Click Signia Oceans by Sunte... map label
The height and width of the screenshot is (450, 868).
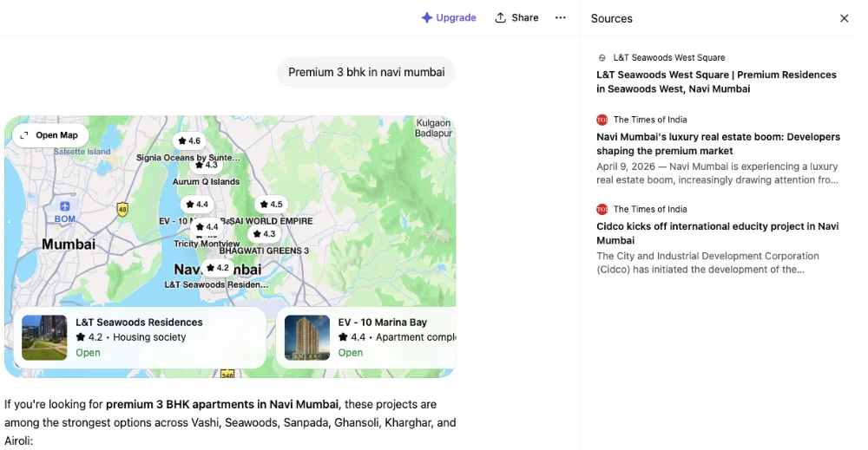(x=188, y=158)
